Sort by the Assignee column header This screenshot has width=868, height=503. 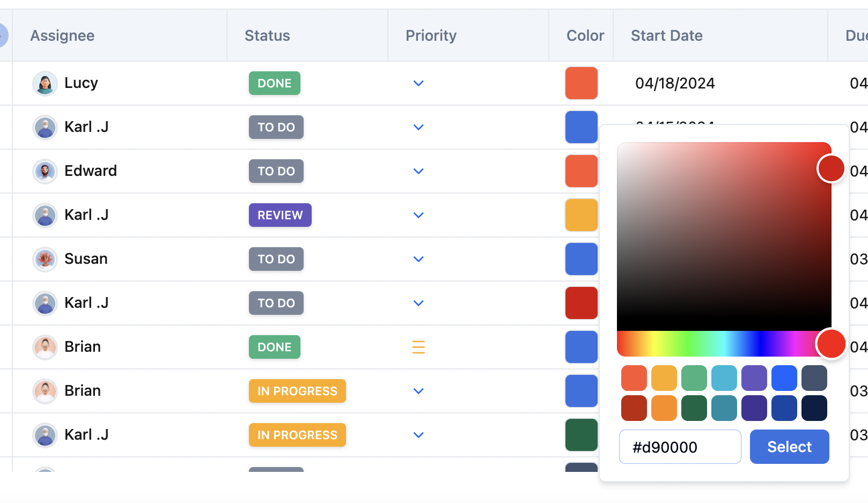pos(62,35)
